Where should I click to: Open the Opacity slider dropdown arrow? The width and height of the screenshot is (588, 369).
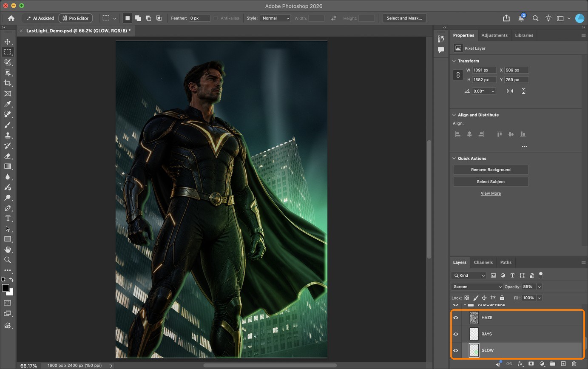click(539, 287)
